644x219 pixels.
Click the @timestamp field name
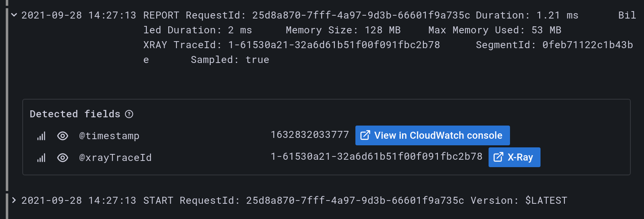109,136
